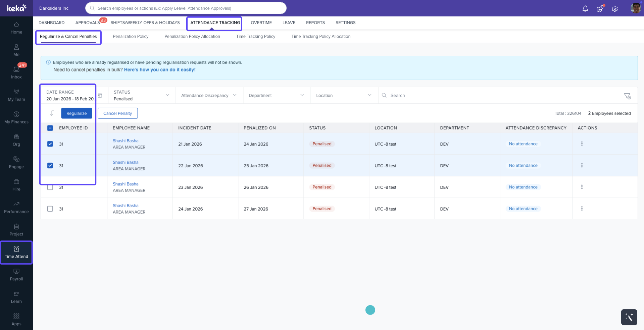Open Performance module in sidebar
Viewport: 644px width, 330px height.
click(16, 207)
